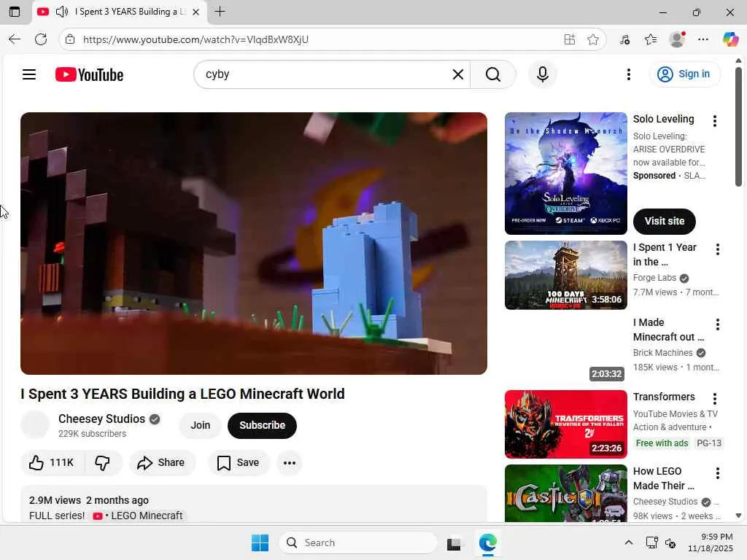Click the address bar URL
747x560 pixels.
(x=196, y=39)
